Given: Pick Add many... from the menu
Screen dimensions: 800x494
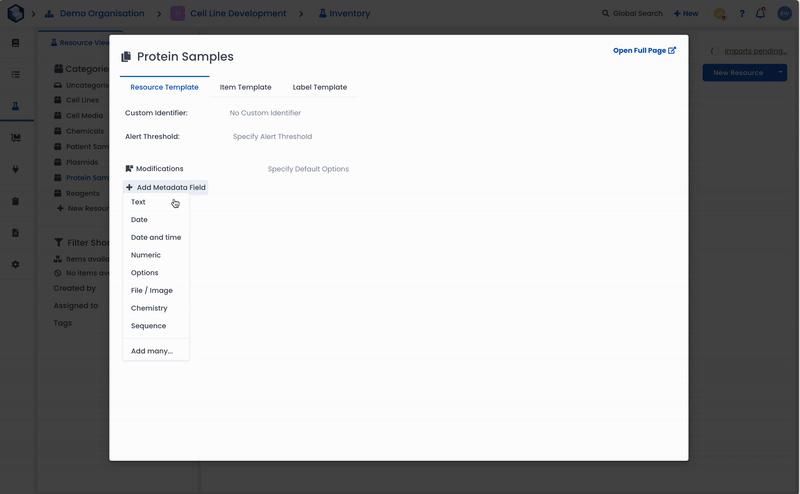Looking at the screenshot, I should tap(152, 351).
